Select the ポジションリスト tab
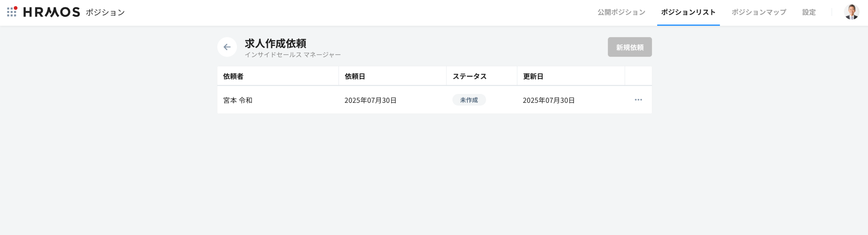868x235 pixels. (688, 12)
